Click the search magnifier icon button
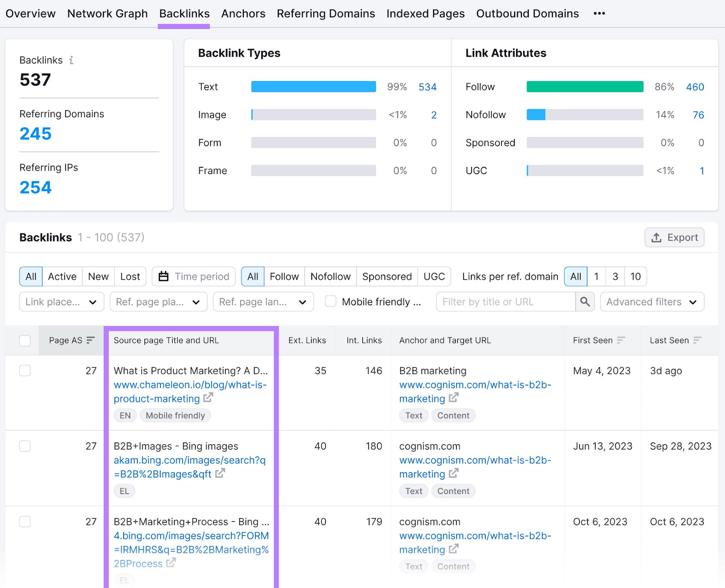The height and width of the screenshot is (588, 725). pos(585,302)
